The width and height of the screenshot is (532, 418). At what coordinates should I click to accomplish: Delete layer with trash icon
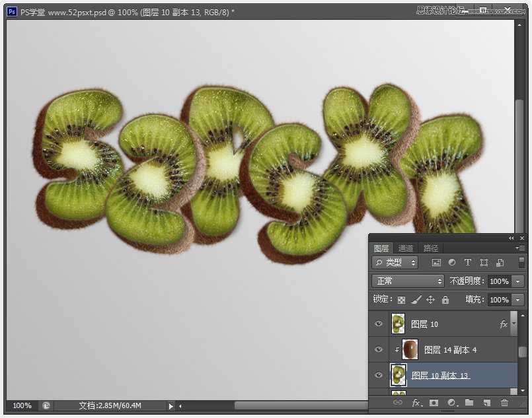pos(504,402)
